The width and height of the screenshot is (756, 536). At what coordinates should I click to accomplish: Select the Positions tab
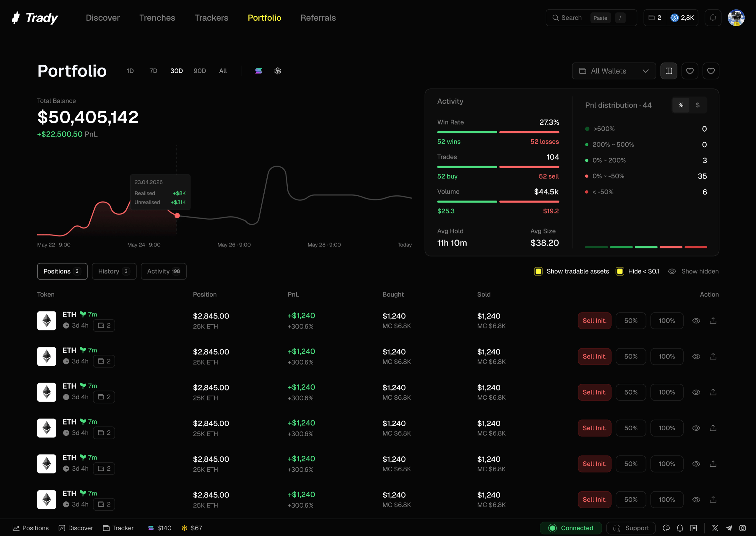62,271
